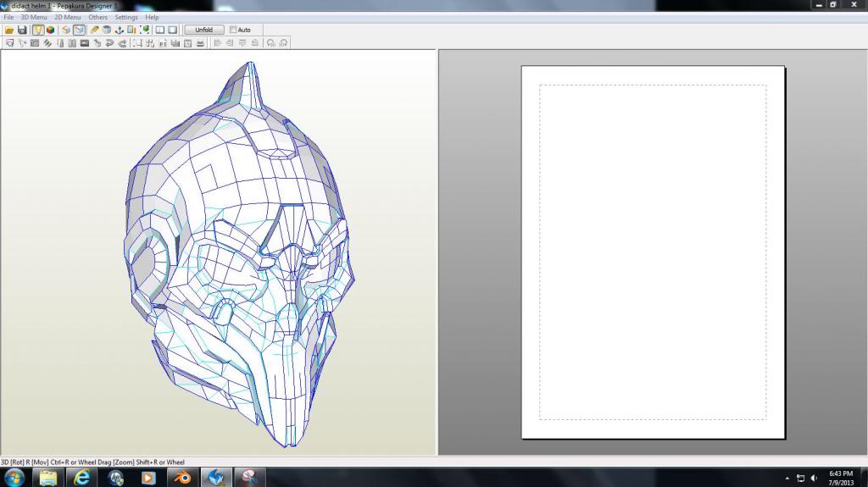
Task: Click the left-pointing curved arrow icon
Action: [109, 43]
